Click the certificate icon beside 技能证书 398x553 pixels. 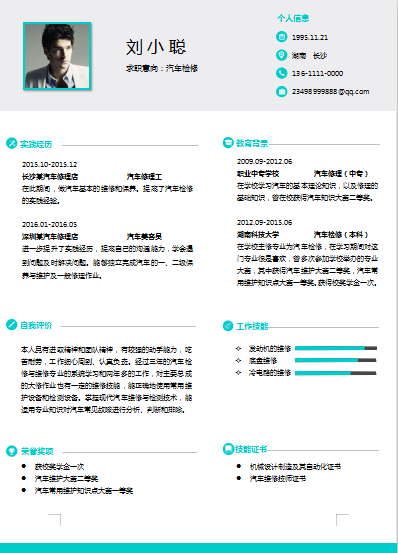pos(228,449)
